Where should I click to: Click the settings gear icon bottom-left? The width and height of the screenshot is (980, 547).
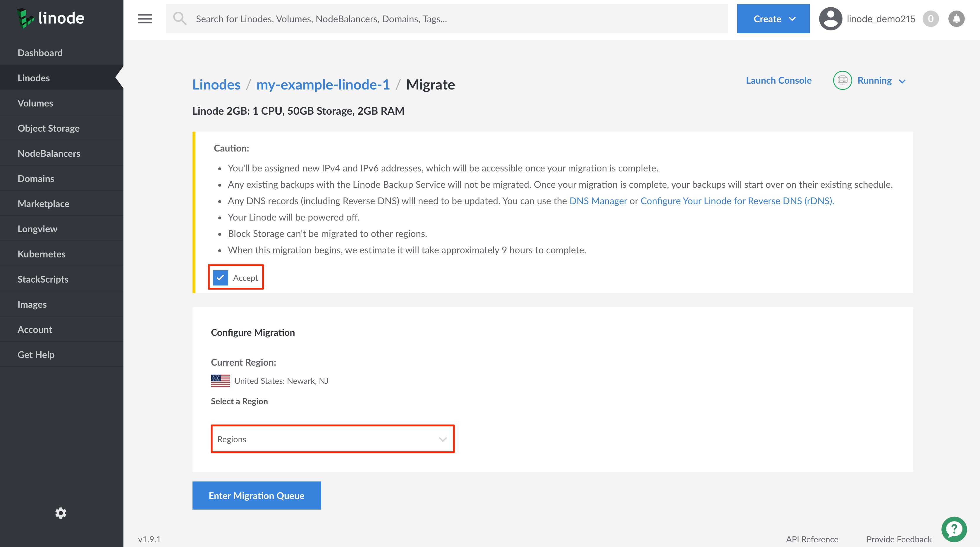[61, 513]
